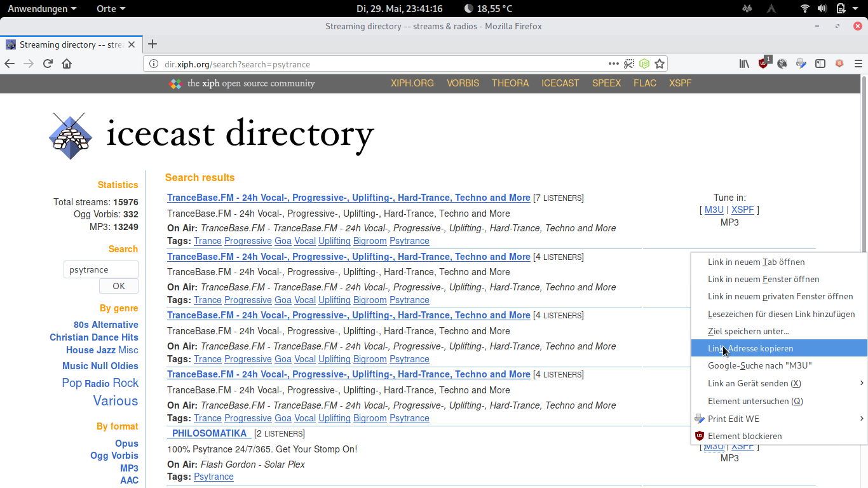The width and height of the screenshot is (868, 488).
Task: Click the orange shield extension icon
Action: tap(839, 64)
